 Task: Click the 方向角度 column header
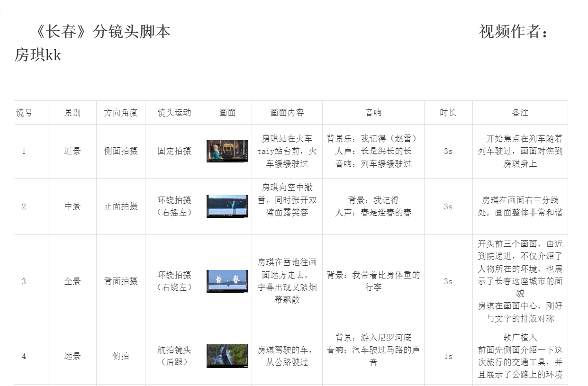click(x=121, y=113)
